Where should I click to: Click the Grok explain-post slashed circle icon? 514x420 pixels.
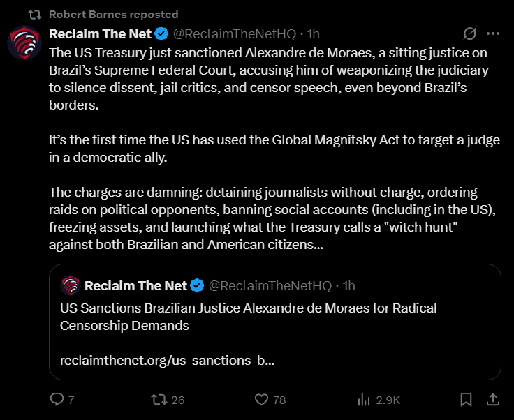click(x=470, y=33)
